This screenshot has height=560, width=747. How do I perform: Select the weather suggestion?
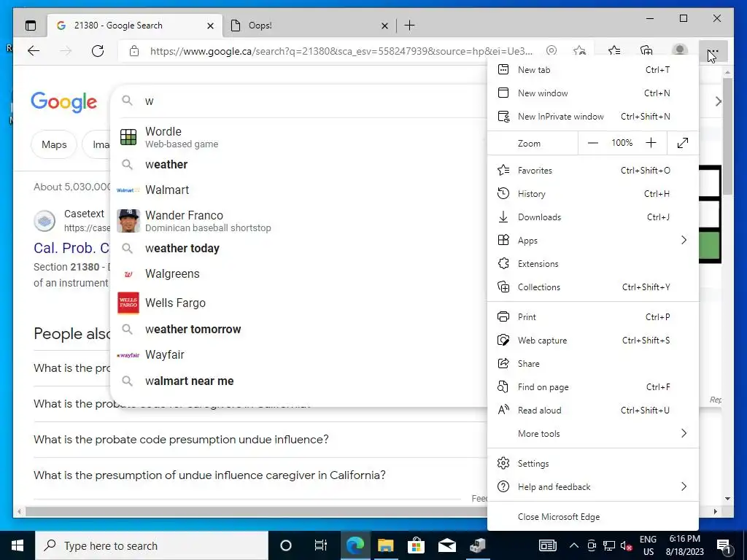pyautogui.click(x=299, y=164)
